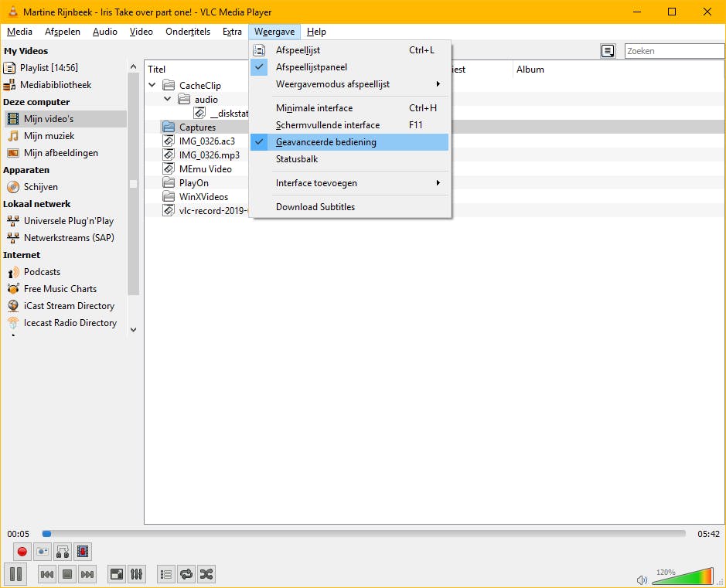The image size is (726, 588).
Task: Mute audio via speaker icon
Action: pyautogui.click(x=642, y=580)
